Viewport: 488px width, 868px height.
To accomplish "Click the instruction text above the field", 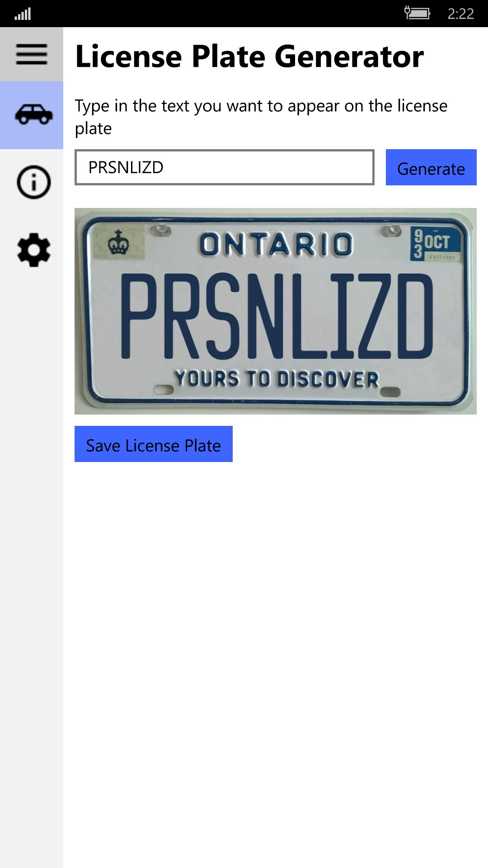I will point(261,117).
